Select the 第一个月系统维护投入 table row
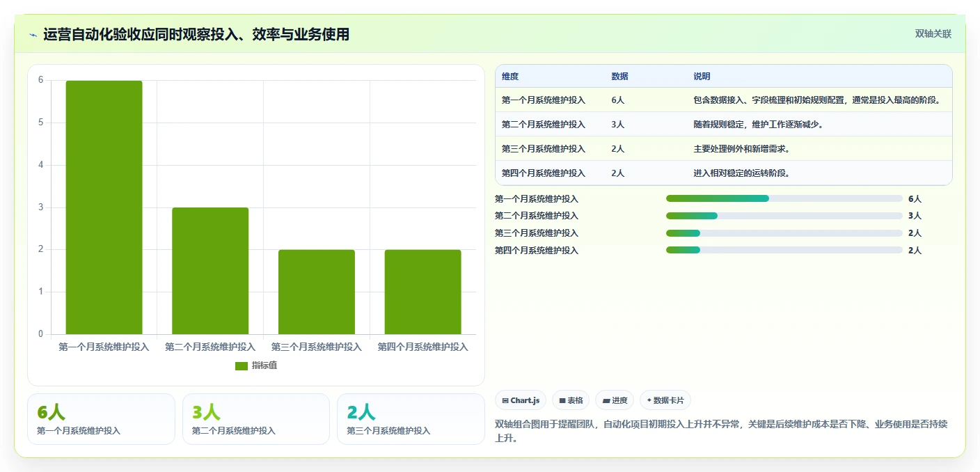 [724, 100]
